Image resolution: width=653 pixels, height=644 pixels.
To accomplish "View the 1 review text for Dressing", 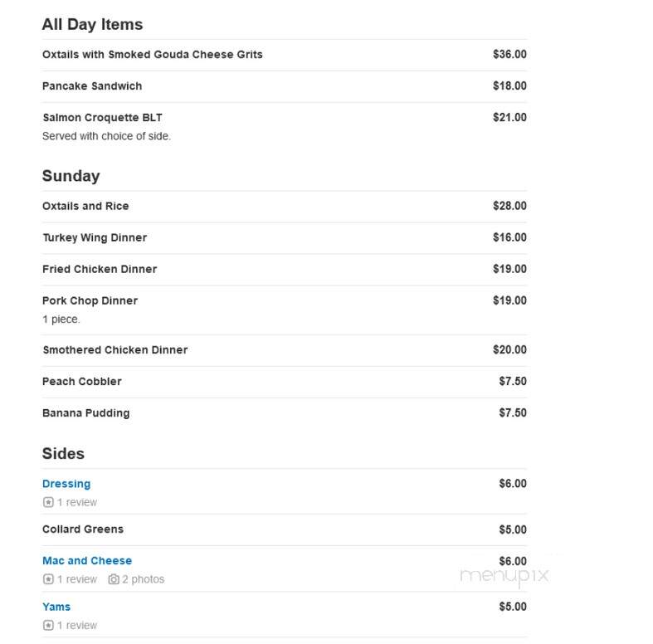I will point(77,502).
